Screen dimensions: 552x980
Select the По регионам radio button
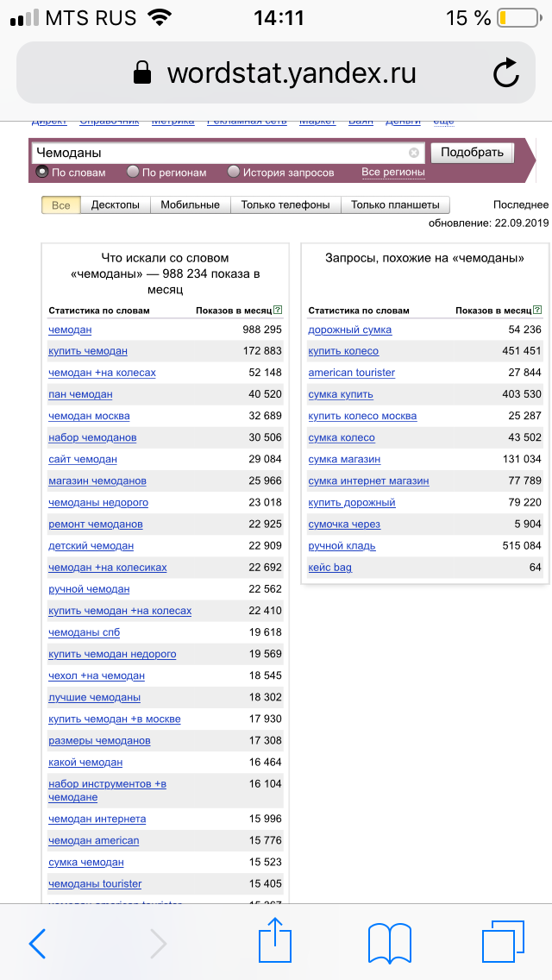[x=133, y=172]
